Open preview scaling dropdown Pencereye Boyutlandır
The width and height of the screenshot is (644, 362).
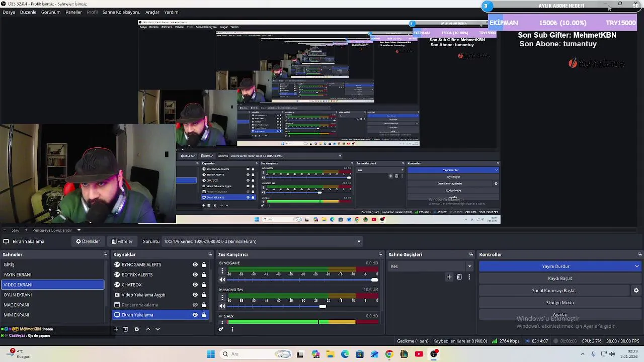[56, 230]
